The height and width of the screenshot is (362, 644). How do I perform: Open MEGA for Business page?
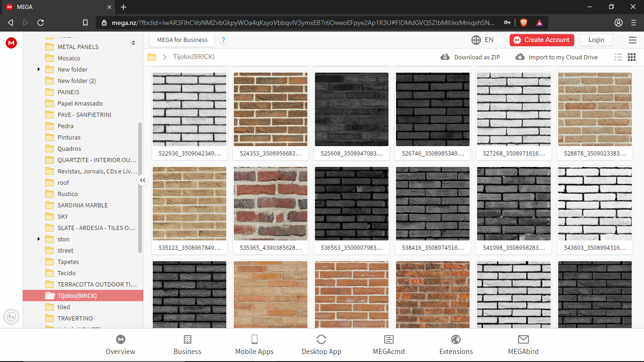click(x=182, y=40)
